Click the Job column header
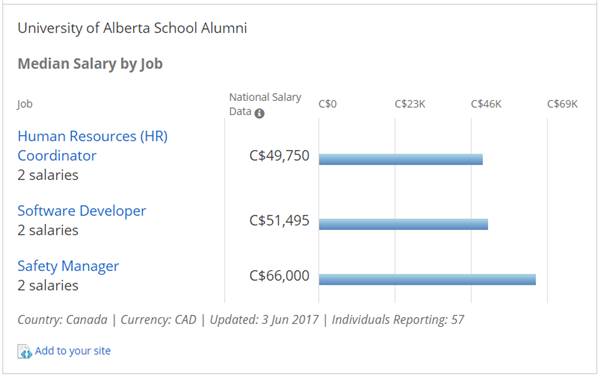Image resolution: width=600 pixels, height=379 pixels. [25, 104]
